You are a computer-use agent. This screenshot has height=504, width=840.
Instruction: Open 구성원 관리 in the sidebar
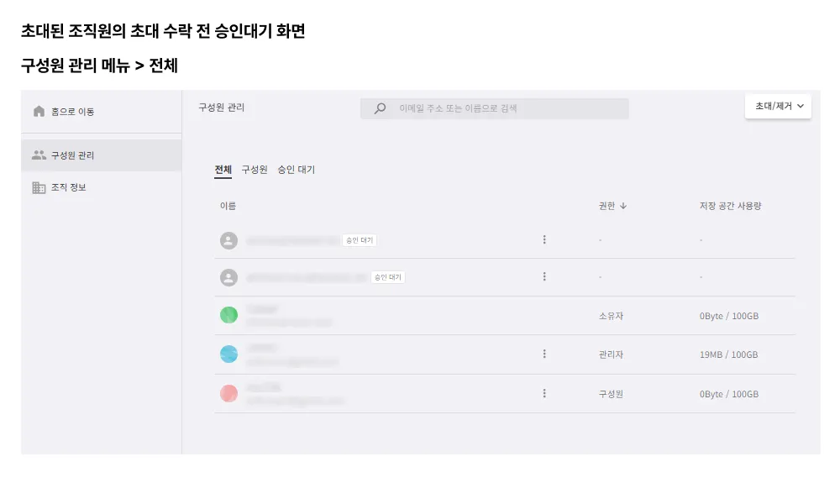[x=72, y=155]
